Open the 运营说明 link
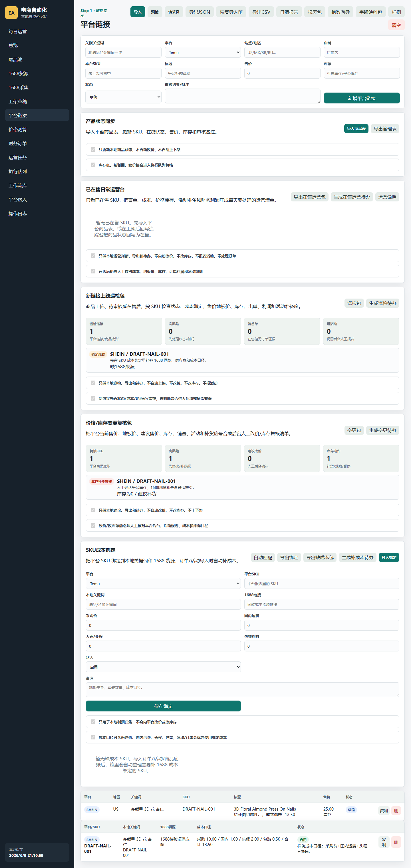The image size is (411, 868). pyautogui.click(x=387, y=197)
